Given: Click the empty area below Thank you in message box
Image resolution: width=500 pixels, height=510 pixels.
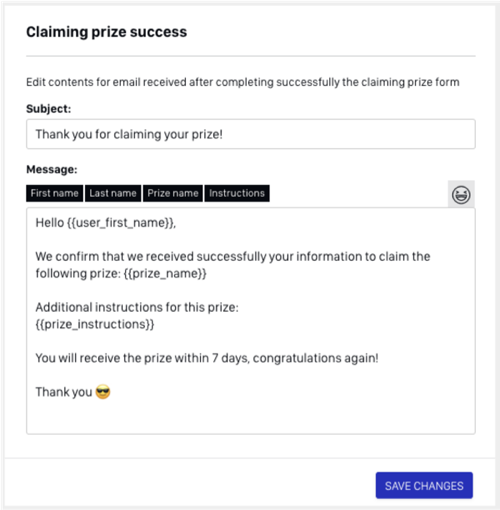Looking at the screenshot, I should pyautogui.click(x=251, y=417).
